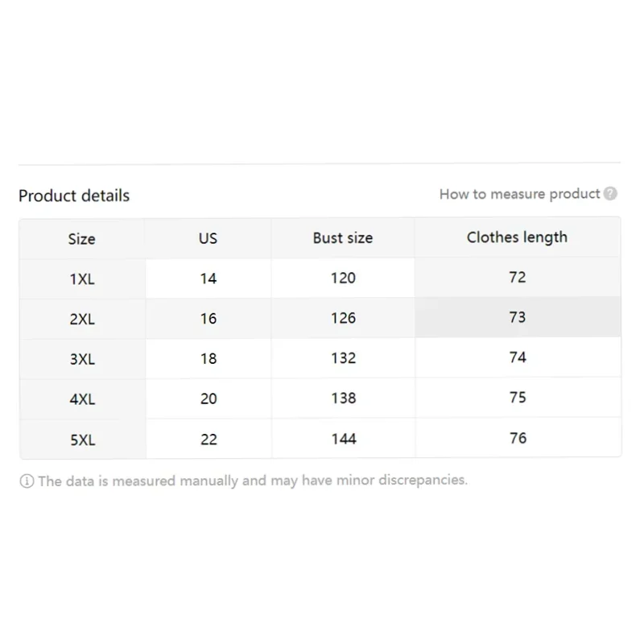This screenshot has height=644, width=644.
Task: Select the 5XL size row
Action: tap(320, 439)
